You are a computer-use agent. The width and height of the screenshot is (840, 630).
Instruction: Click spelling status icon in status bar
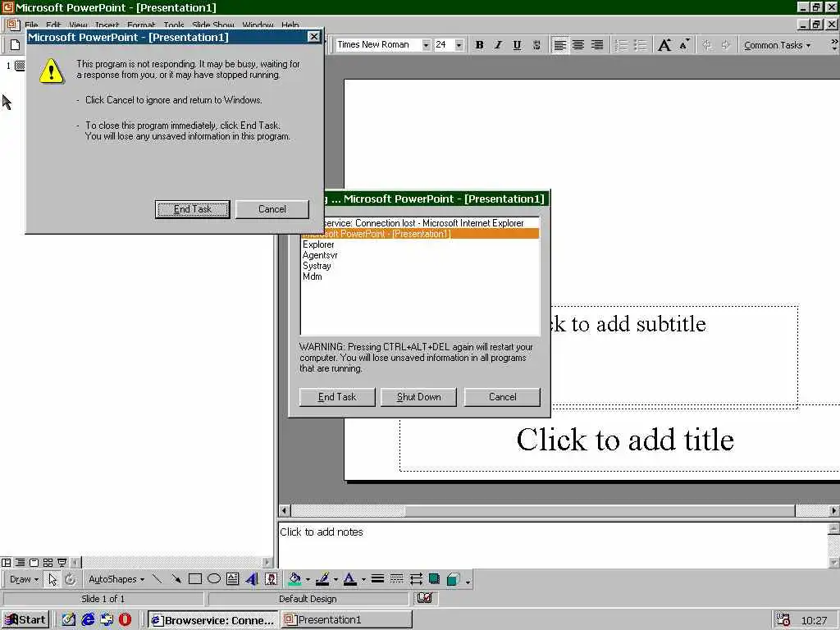425,598
